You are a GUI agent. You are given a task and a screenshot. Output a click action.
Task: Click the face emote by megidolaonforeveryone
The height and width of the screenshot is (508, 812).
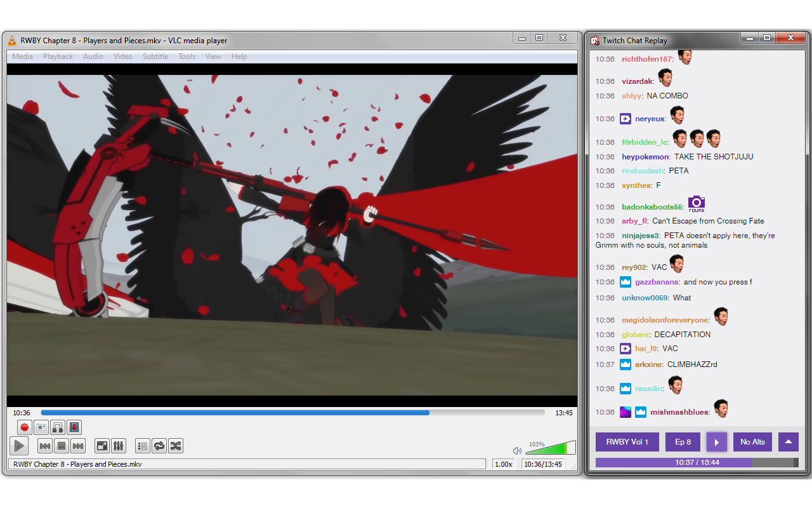(x=721, y=316)
